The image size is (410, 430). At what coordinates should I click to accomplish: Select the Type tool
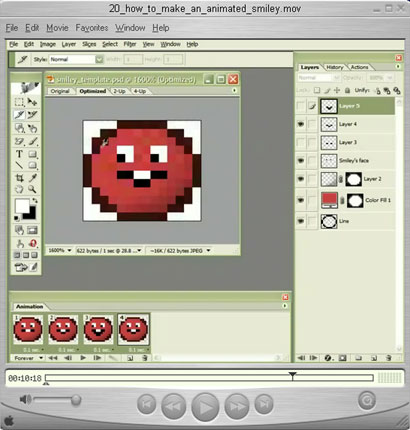point(19,154)
